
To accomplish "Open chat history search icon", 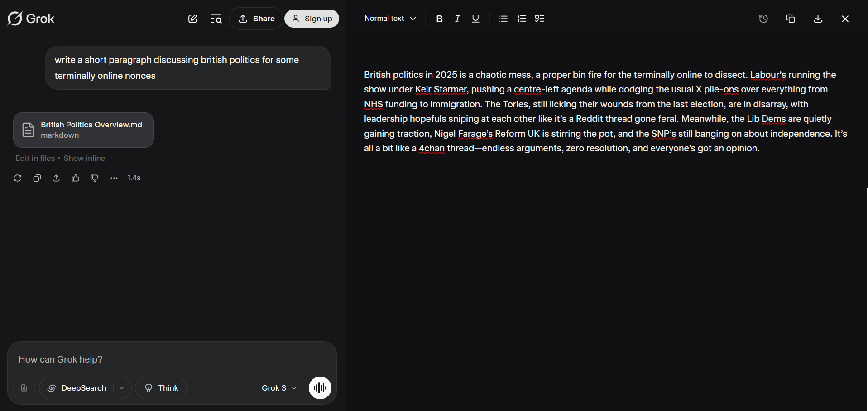I will [x=216, y=19].
